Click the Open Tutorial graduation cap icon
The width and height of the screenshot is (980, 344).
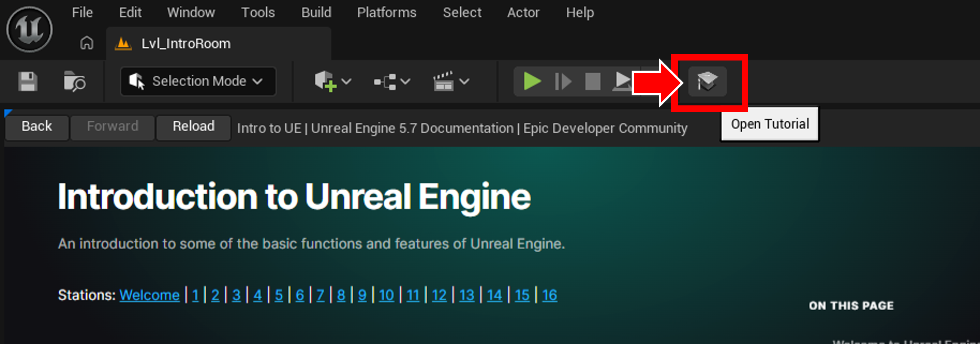pos(707,81)
